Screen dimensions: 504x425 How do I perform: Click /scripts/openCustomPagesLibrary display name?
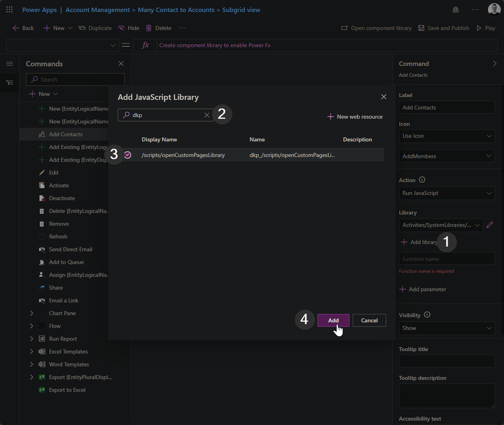[183, 155]
